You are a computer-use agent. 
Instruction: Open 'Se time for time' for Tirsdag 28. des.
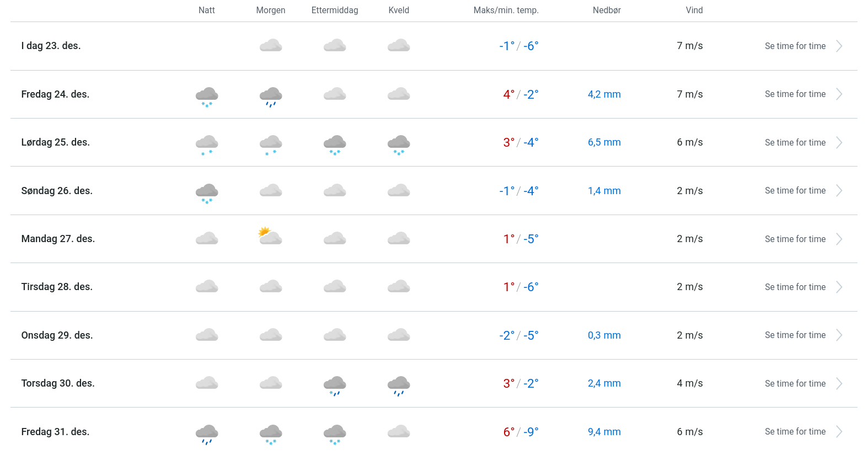pyautogui.click(x=795, y=287)
